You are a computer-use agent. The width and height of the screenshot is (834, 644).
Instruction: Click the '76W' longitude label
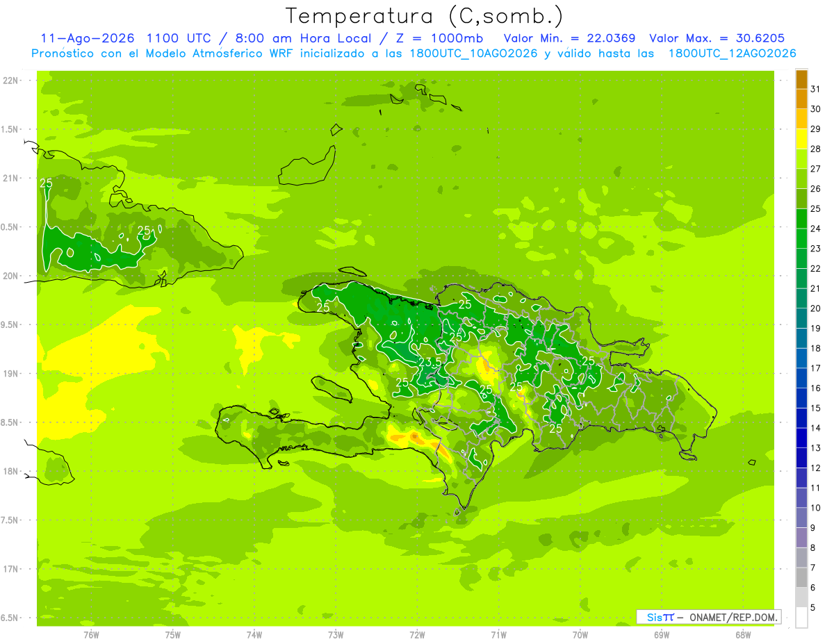tap(91, 635)
